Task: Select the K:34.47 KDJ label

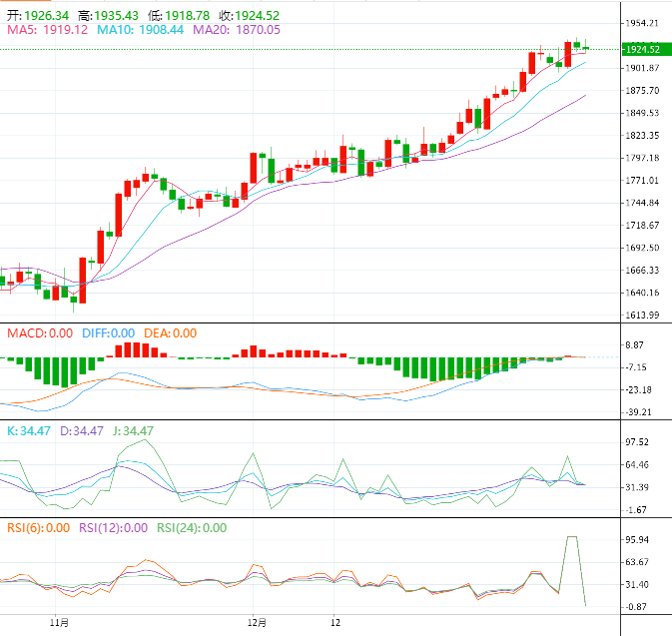Action: pos(29,431)
